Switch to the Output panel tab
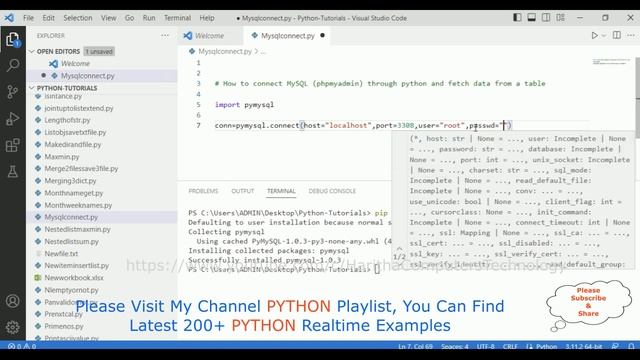Screen dimensions: 640x360 [242, 191]
